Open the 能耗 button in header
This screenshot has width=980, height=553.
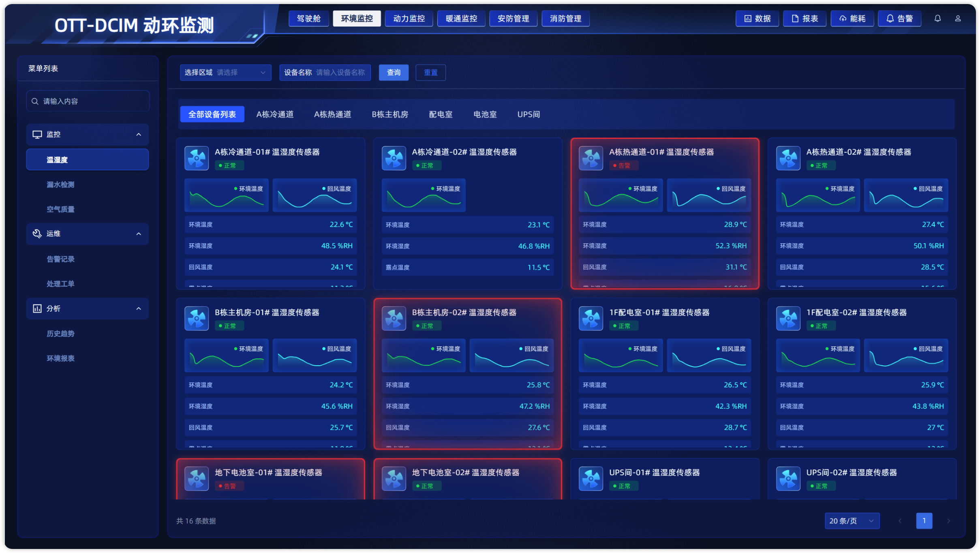pos(852,19)
